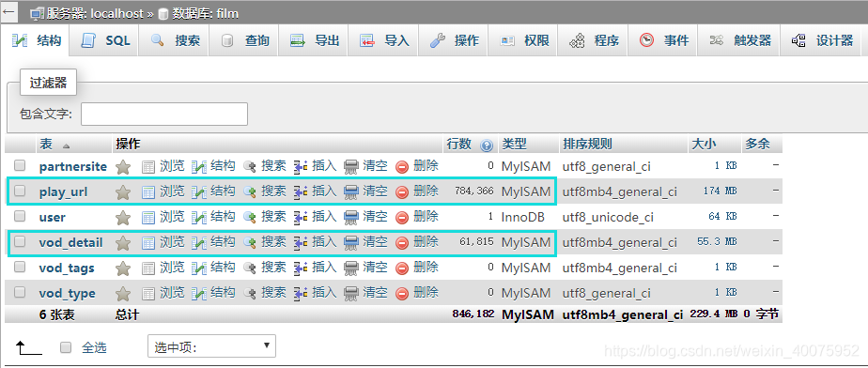Empty the user table
The height and width of the screenshot is (368, 868).
(366, 216)
